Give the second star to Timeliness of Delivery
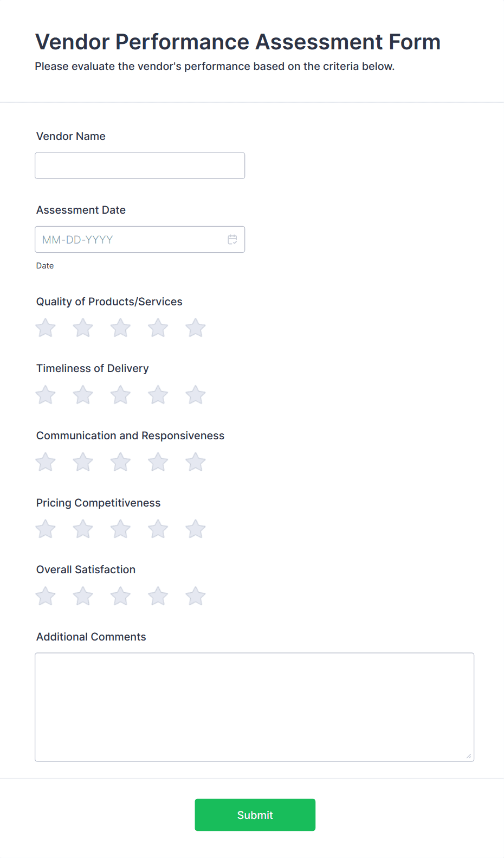Screen dimensions: 504x858 coord(82,395)
